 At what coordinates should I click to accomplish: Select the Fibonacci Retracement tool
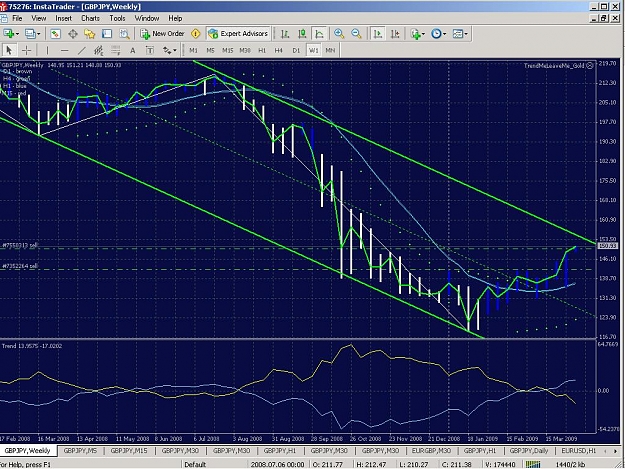pos(116,50)
